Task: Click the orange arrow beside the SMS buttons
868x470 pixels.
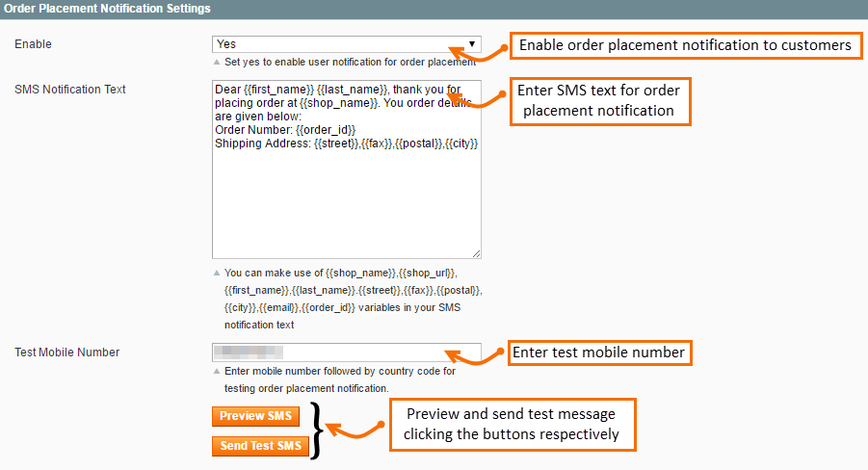Action: tap(354, 430)
